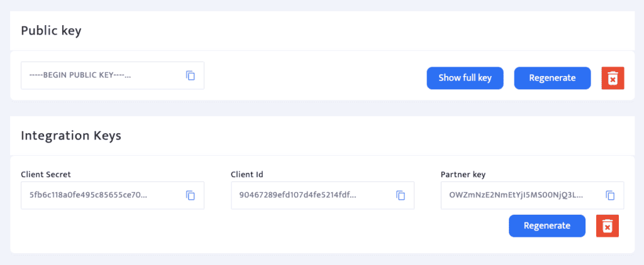This screenshot has width=644, height=265.
Task: Regenerate the public key
Action: click(552, 78)
